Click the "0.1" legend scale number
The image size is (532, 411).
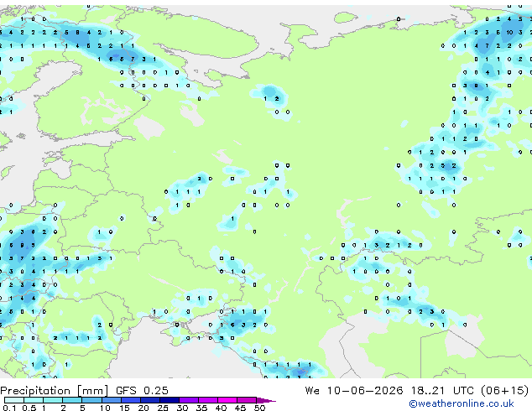click(9, 408)
